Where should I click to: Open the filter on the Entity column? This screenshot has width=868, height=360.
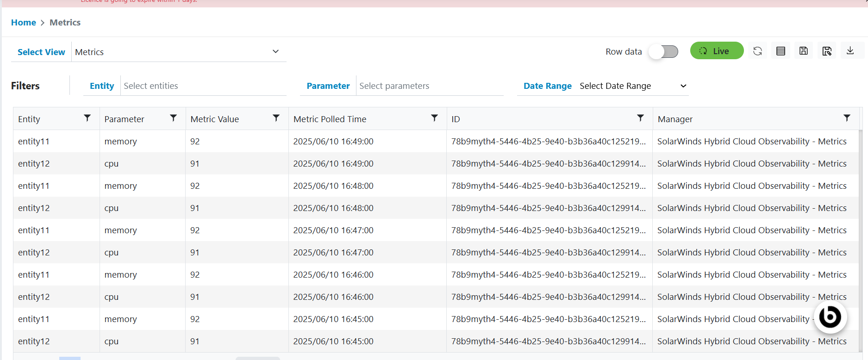pos(87,118)
